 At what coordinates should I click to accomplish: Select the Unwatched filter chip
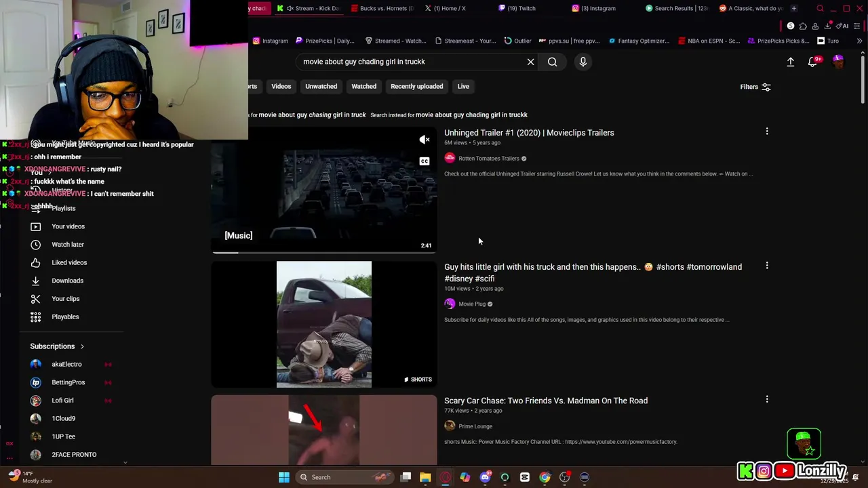[x=321, y=86]
